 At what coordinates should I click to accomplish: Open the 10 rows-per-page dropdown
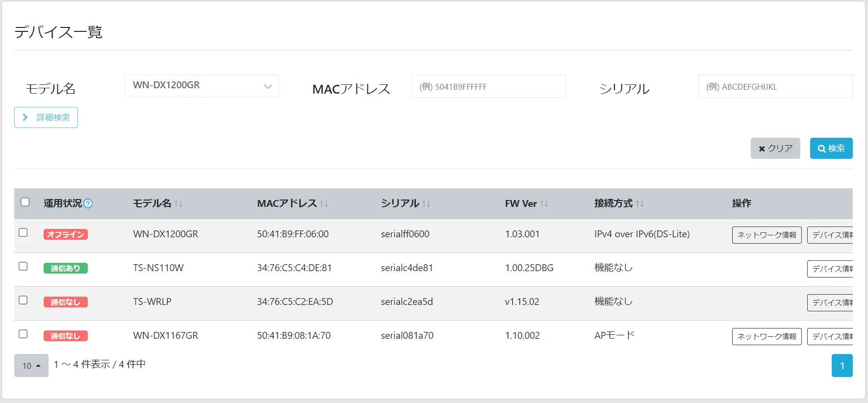point(31,365)
